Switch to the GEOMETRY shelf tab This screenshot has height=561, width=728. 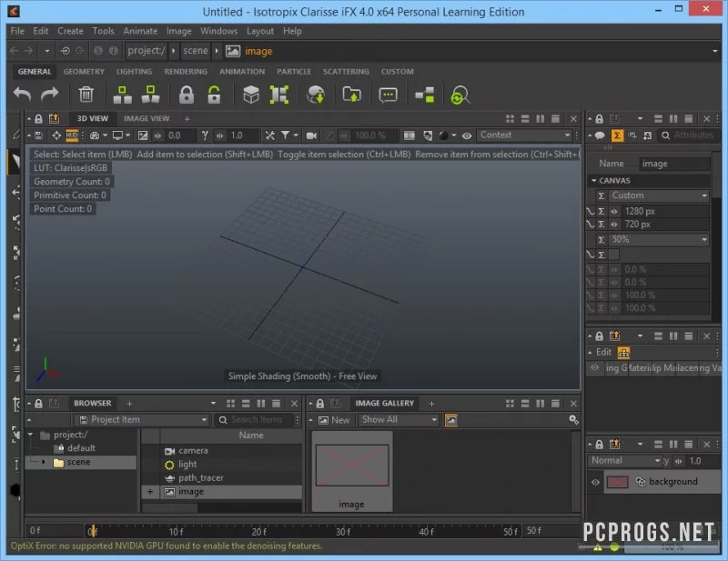[84, 72]
